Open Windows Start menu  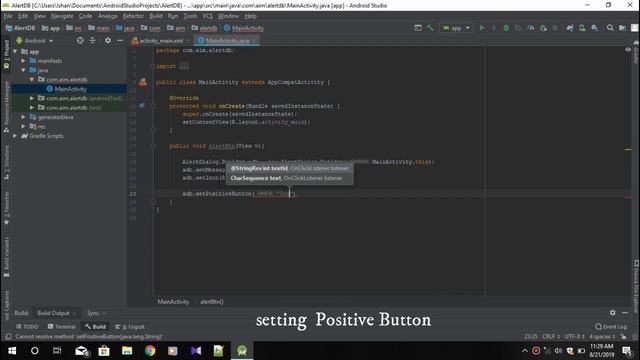pyautogui.click(x=12, y=351)
